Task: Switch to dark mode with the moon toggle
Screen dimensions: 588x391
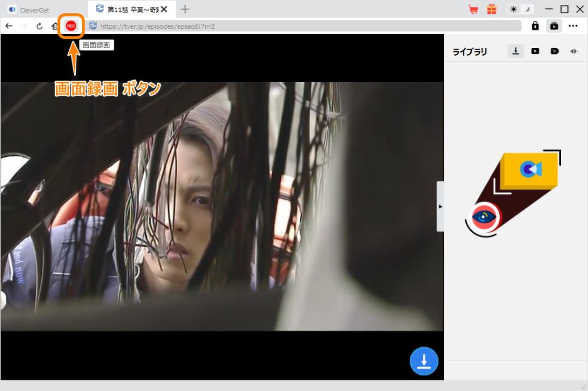Action: 527,9
